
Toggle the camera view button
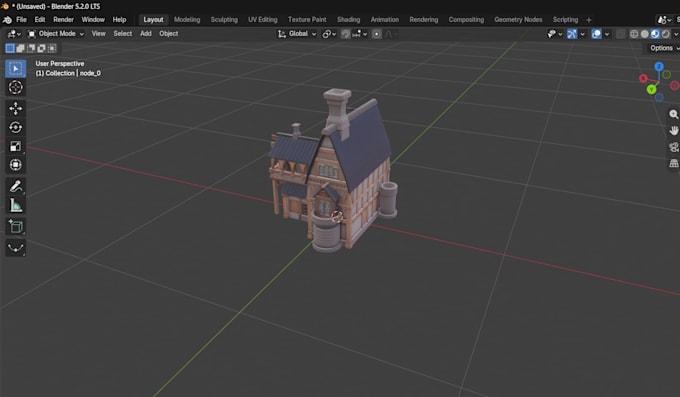click(673, 147)
